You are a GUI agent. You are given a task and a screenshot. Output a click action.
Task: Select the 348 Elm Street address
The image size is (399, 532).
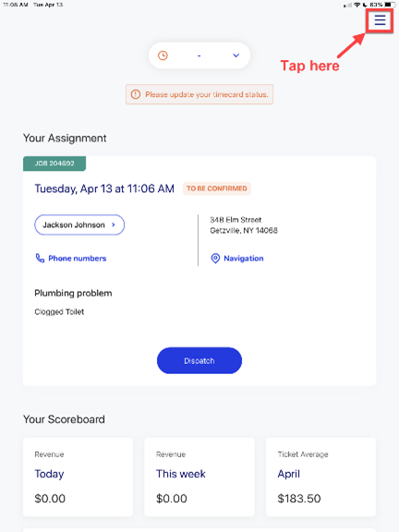click(x=244, y=225)
